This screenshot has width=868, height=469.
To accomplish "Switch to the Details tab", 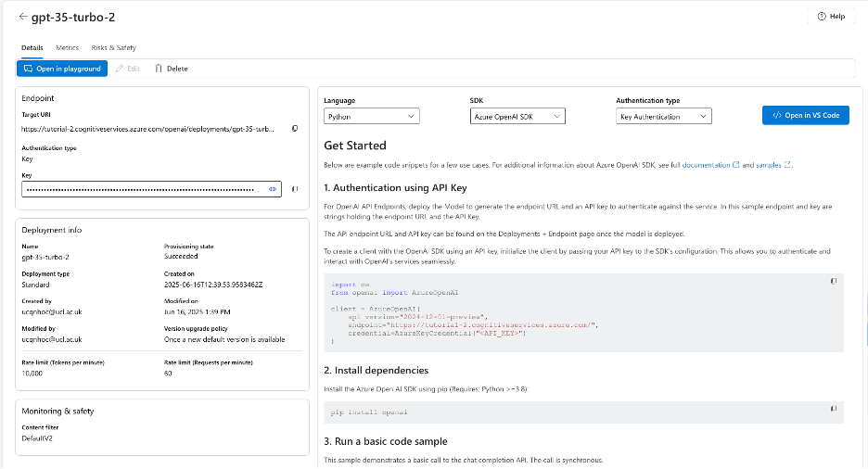I will [32, 47].
